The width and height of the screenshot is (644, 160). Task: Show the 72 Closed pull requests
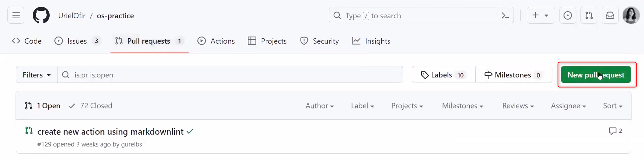(x=90, y=106)
